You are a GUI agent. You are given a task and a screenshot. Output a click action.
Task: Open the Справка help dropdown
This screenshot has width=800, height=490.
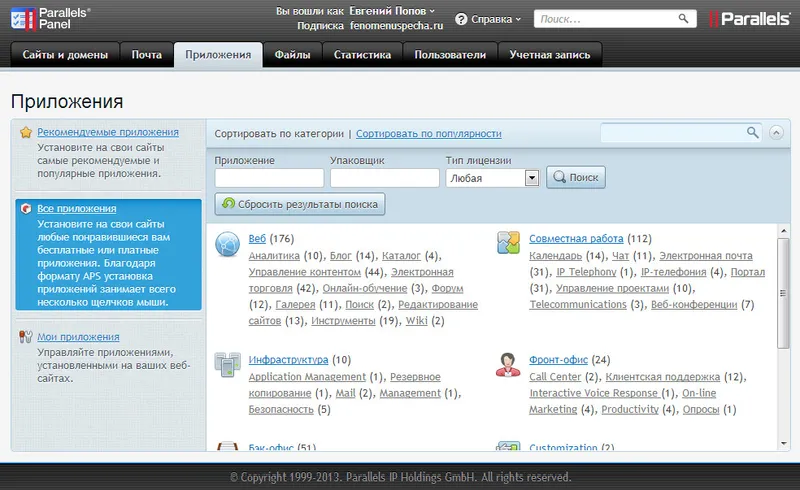click(x=495, y=19)
